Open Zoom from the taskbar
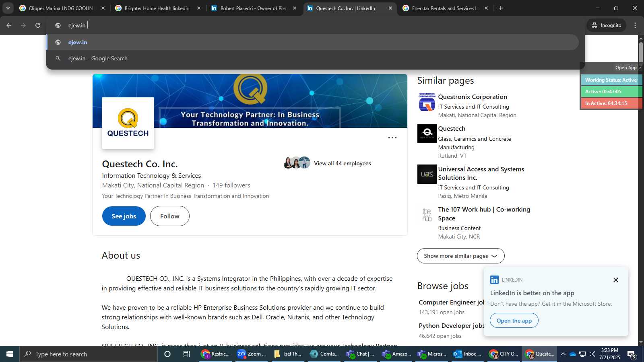 [x=252, y=354]
